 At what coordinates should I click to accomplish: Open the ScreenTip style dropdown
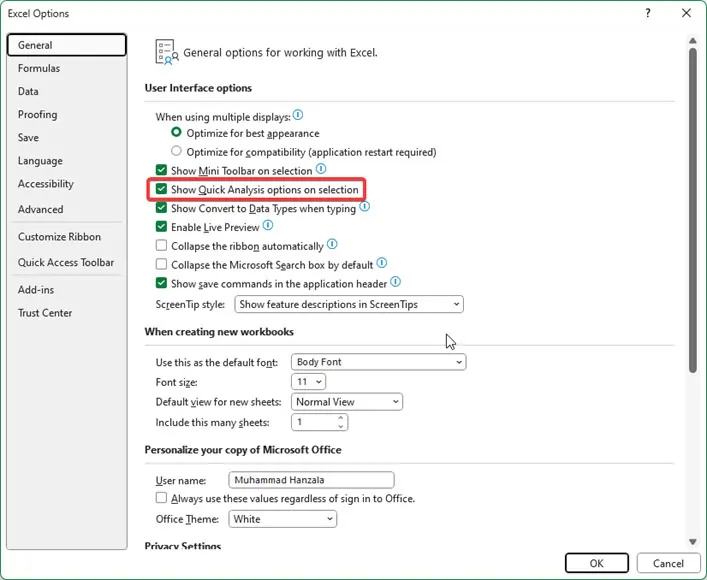[x=349, y=304]
